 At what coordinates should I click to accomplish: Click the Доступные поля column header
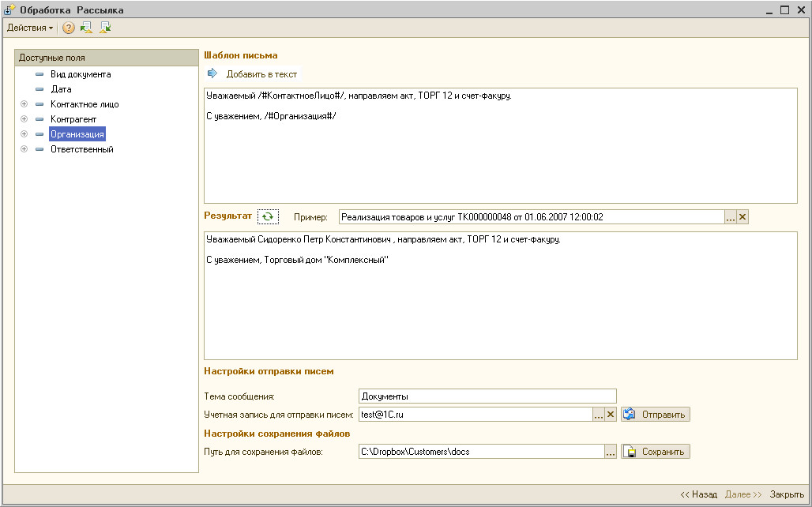pos(107,58)
